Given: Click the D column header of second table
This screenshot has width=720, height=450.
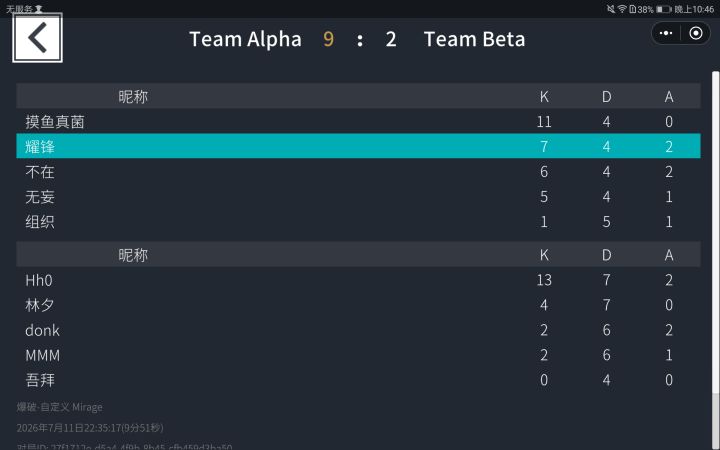Looking at the screenshot, I should coord(607,255).
